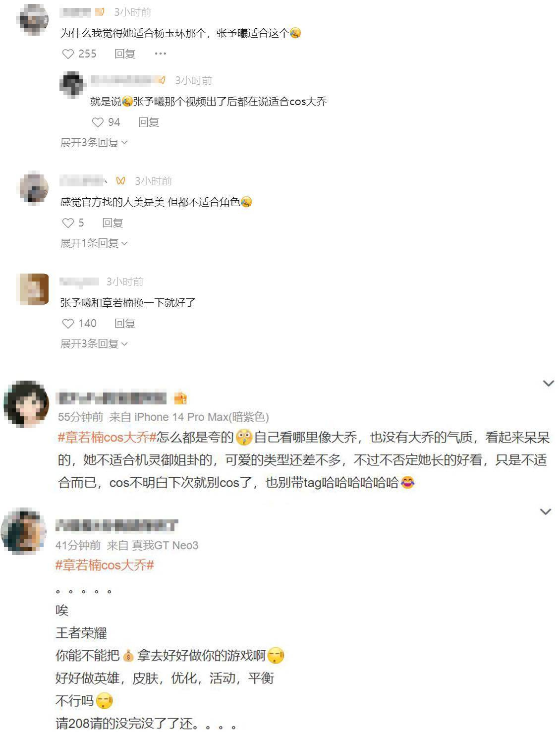
Task: Expand 展开1条回复 under the 5-like comment
Action: click(94, 243)
